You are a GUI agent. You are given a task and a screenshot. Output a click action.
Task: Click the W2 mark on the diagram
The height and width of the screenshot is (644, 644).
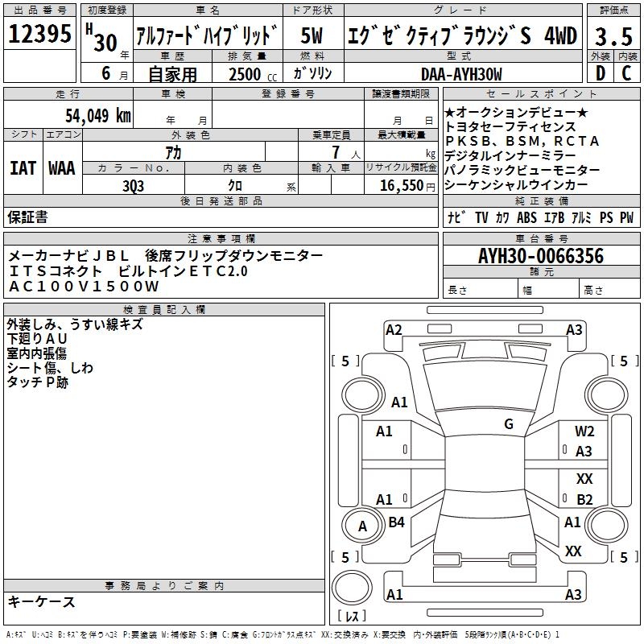[x=584, y=431]
